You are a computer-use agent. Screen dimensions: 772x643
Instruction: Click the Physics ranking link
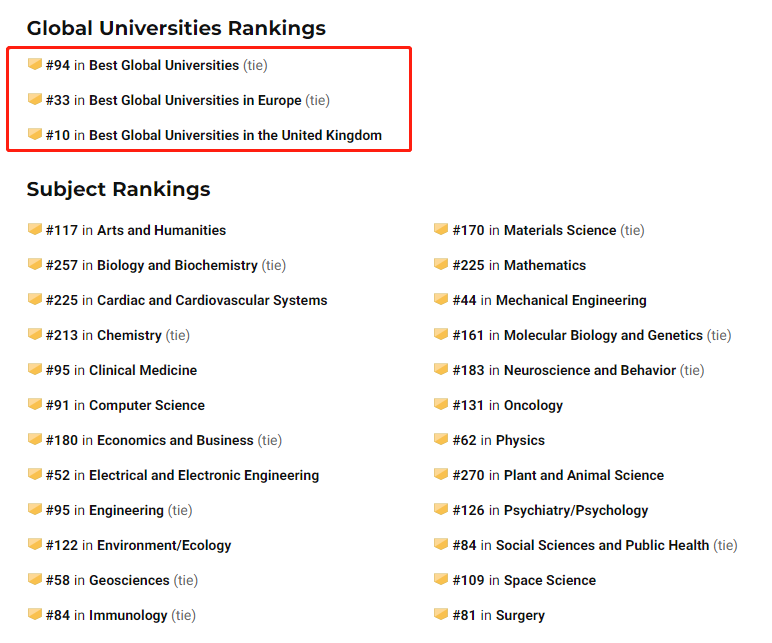[520, 440]
